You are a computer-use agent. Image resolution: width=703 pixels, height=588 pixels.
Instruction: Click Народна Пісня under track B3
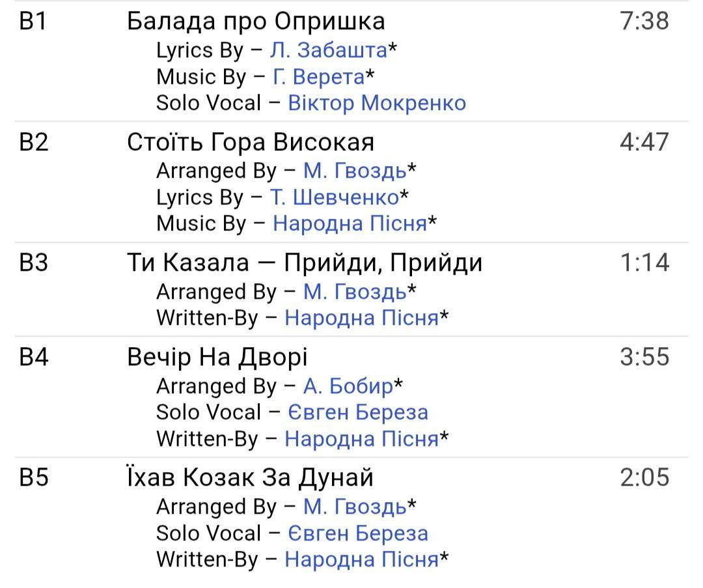(x=361, y=318)
